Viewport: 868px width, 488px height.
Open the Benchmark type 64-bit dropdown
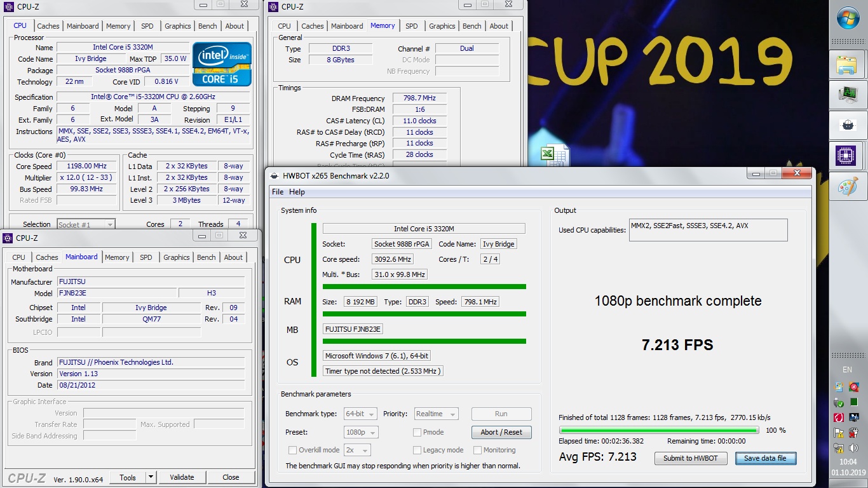[360, 414]
